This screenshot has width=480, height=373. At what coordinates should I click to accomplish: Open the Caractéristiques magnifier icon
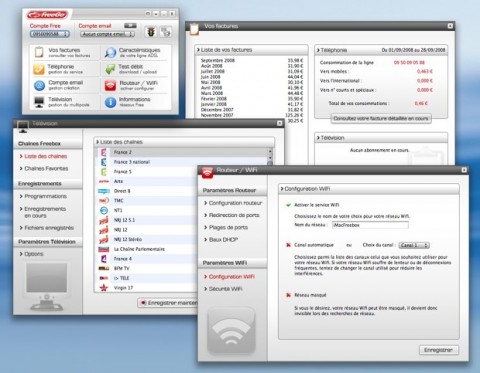(x=110, y=53)
